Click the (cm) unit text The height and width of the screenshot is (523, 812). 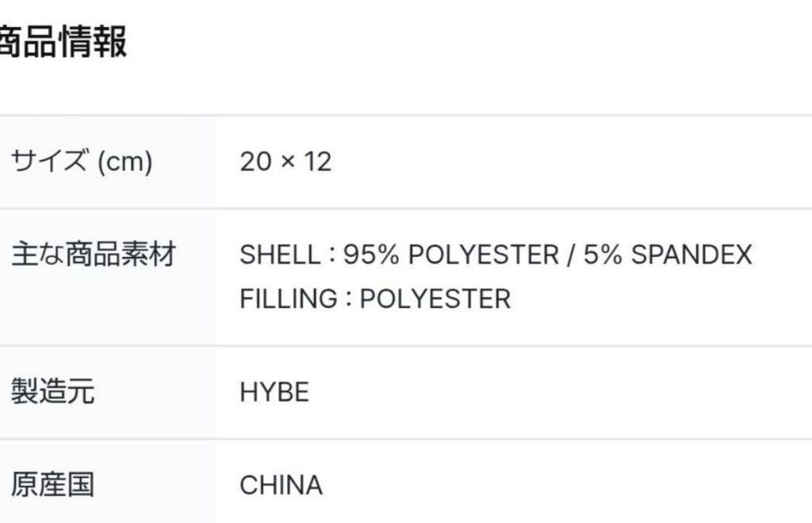[124, 162]
